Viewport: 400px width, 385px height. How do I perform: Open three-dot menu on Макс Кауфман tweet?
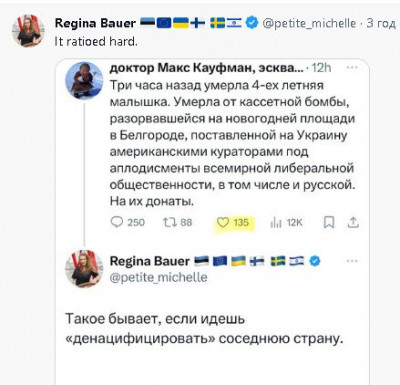pyautogui.click(x=352, y=67)
